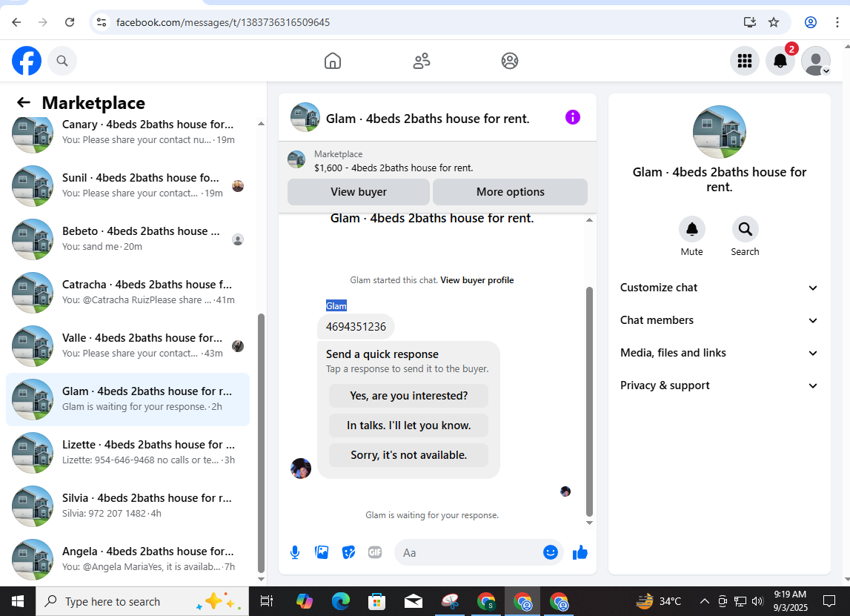Click the large listing thumbnail in right panel

pos(720,132)
